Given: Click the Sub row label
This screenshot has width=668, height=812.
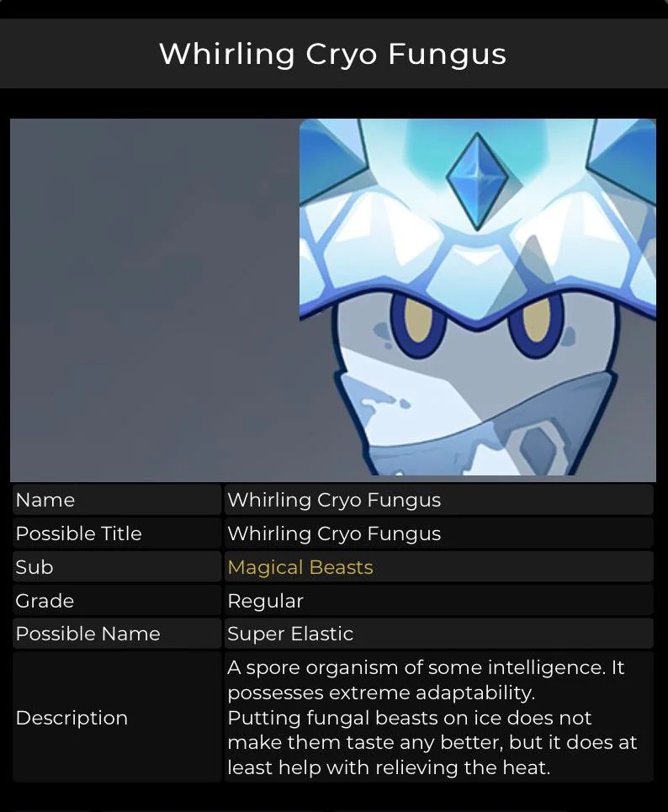Looking at the screenshot, I should (x=34, y=567).
